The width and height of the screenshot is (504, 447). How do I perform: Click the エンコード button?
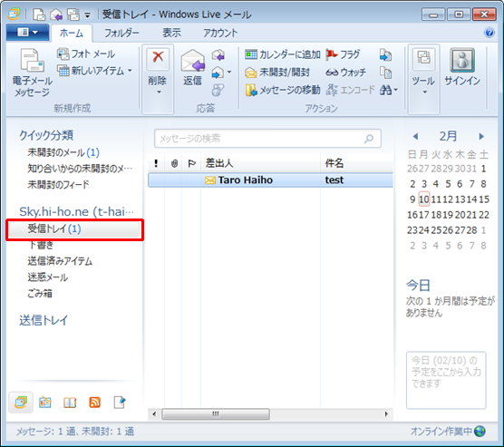tap(350, 90)
